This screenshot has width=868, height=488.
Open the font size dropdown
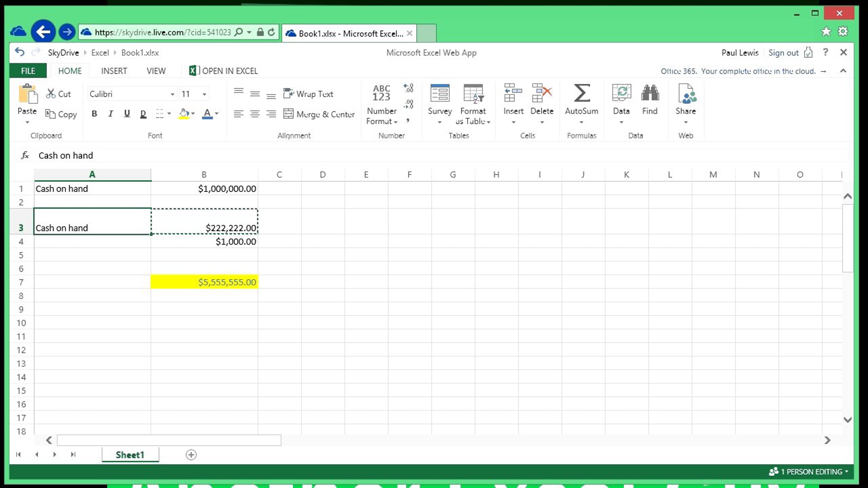point(204,94)
